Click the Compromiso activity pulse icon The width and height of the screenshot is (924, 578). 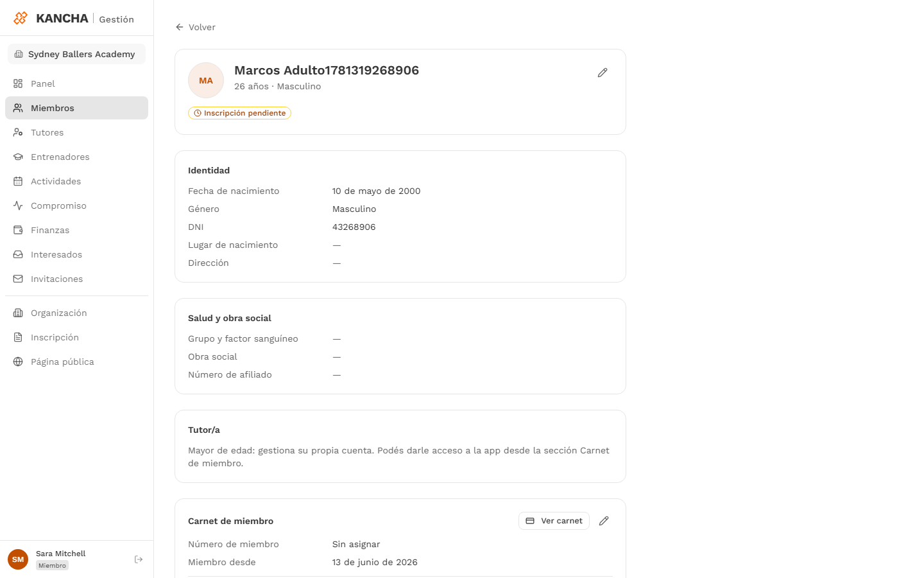pyautogui.click(x=18, y=206)
